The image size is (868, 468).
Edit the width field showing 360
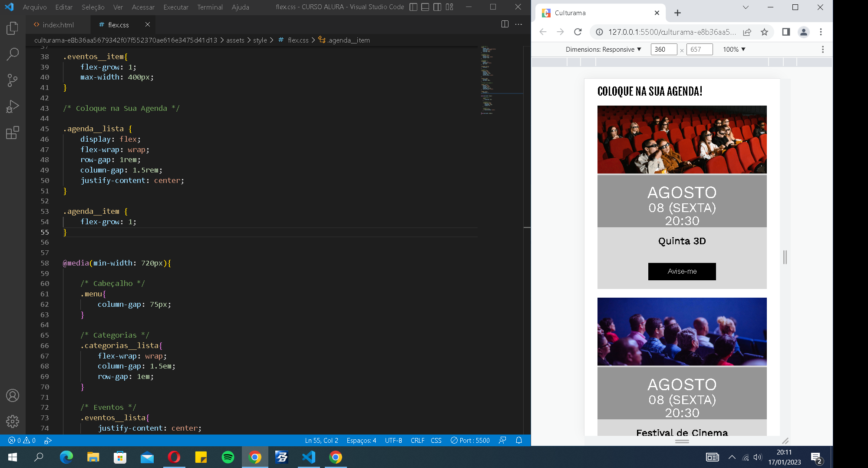click(x=663, y=49)
